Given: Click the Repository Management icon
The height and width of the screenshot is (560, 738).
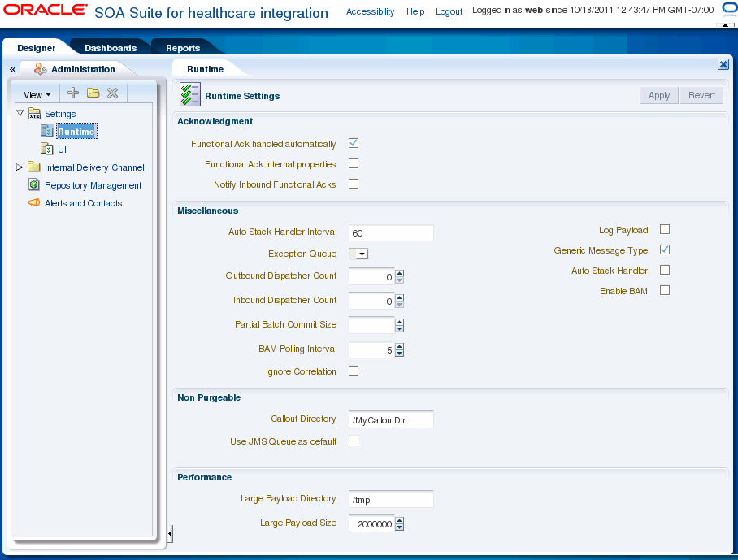Looking at the screenshot, I should pyautogui.click(x=34, y=184).
